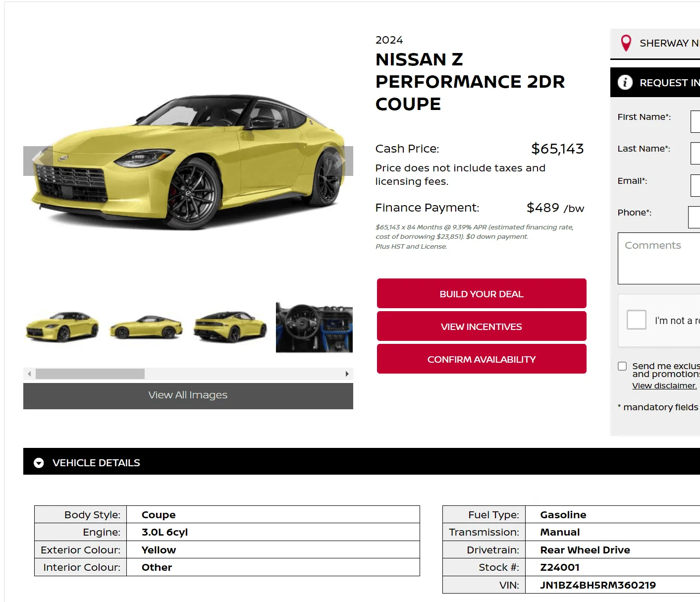Viewport: 700px width, 602px height.
Task: Click the Request Info header tab
Action: 655,82
